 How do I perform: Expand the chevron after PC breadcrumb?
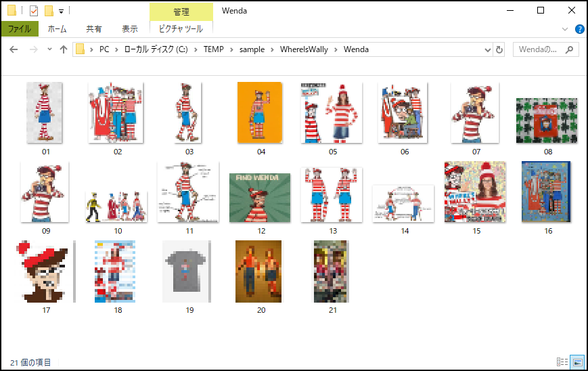pos(116,49)
